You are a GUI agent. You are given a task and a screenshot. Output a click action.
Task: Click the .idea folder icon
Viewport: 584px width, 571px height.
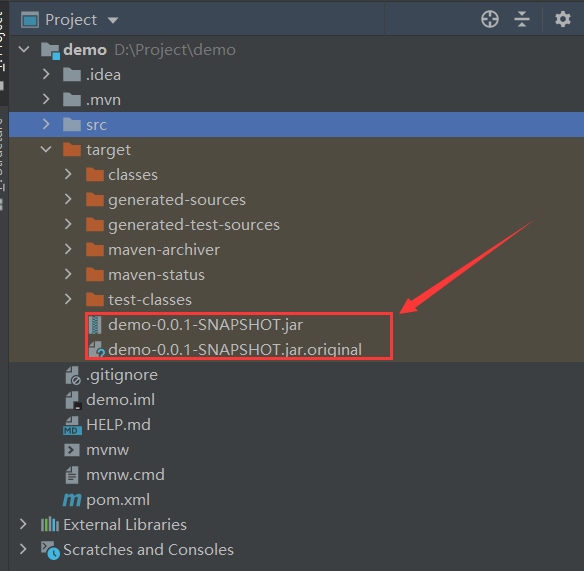(72, 74)
